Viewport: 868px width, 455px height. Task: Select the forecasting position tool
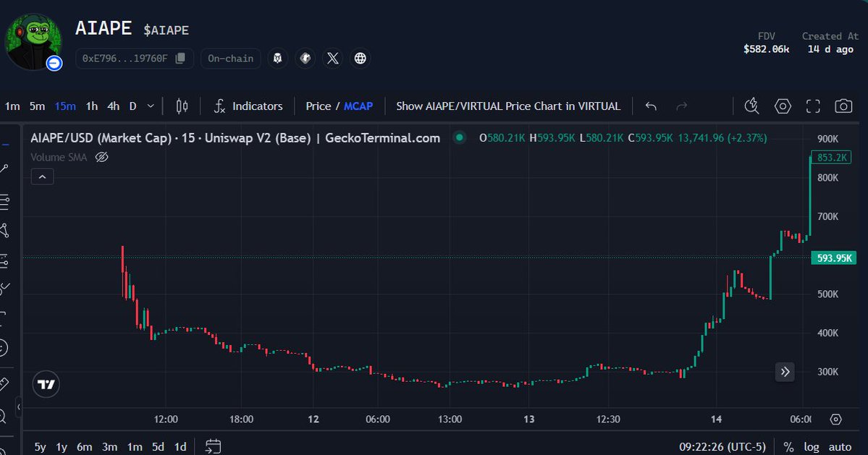[x=4, y=260]
